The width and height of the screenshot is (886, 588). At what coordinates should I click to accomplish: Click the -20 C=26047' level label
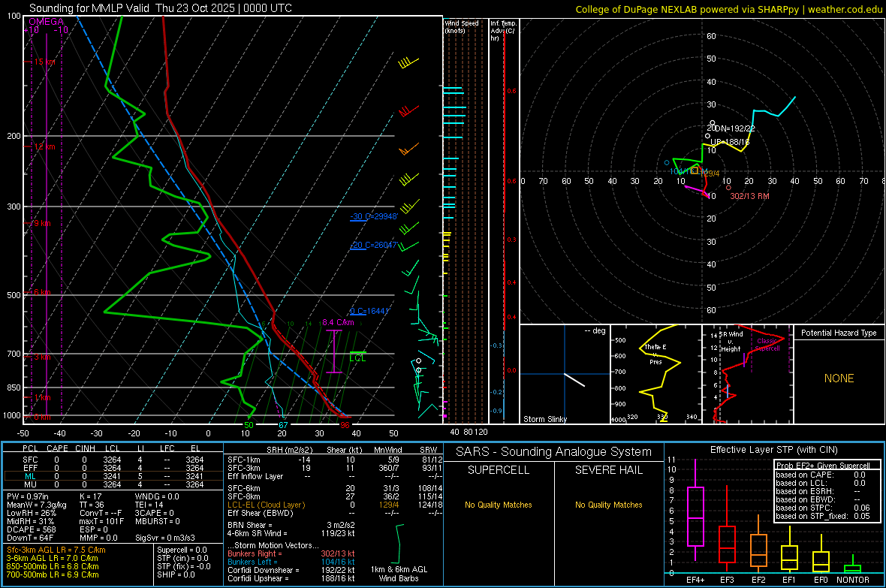click(374, 245)
